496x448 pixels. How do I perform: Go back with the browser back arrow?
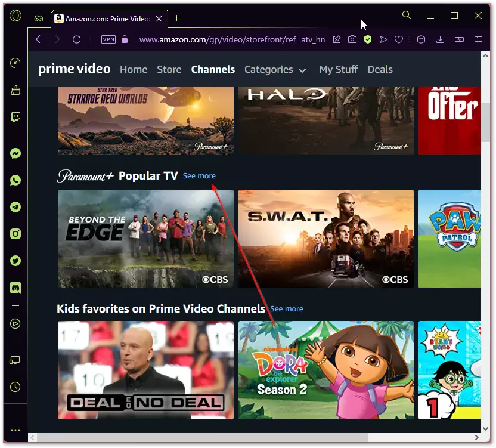[38, 39]
